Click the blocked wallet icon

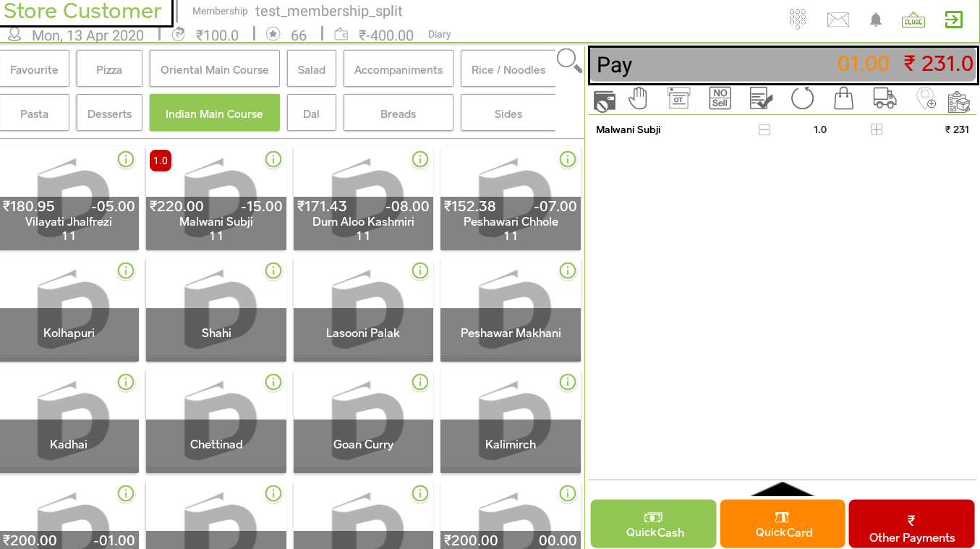605,100
